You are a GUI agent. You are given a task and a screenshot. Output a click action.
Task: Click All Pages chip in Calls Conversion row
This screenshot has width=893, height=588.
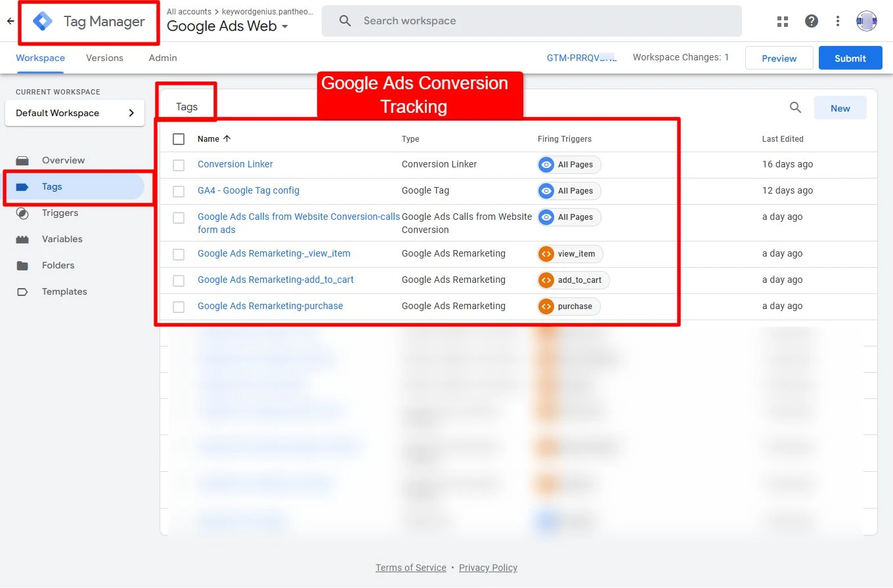[569, 217]
